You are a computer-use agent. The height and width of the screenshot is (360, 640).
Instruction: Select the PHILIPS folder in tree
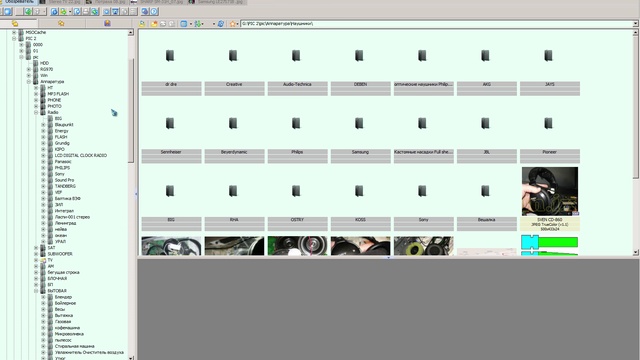click(x=62, y=168)
